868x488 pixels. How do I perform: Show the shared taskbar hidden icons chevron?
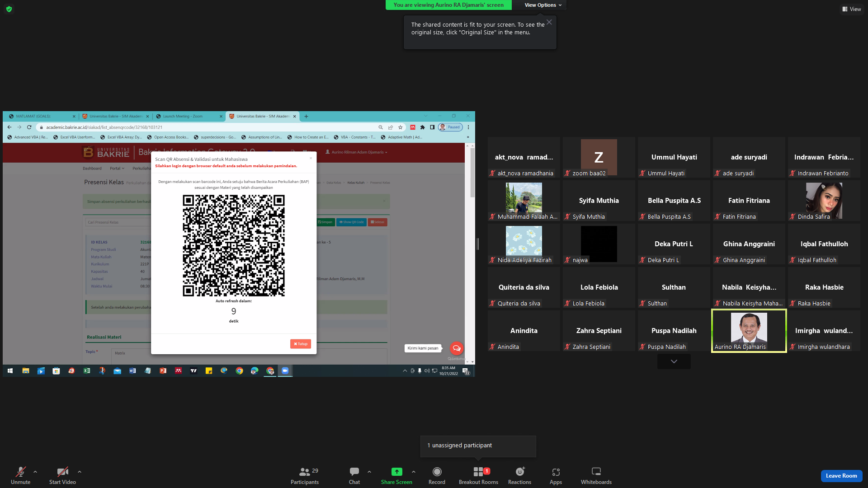point(405,371)
